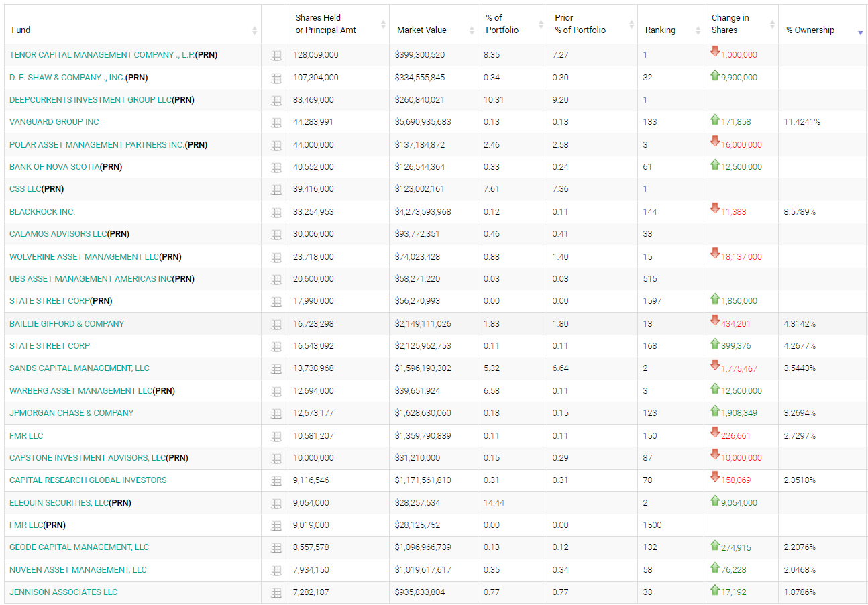
Task: Sort by Ranking column
Action: tap(698, 30)
